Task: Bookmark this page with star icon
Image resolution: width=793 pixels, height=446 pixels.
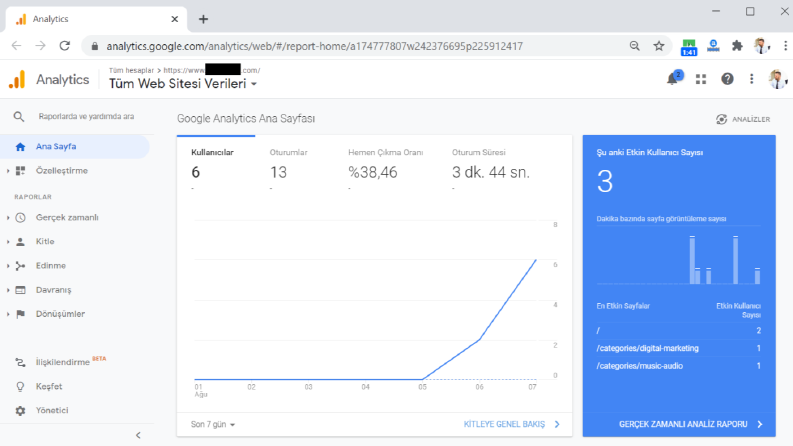Action: [x=658, y=46]
